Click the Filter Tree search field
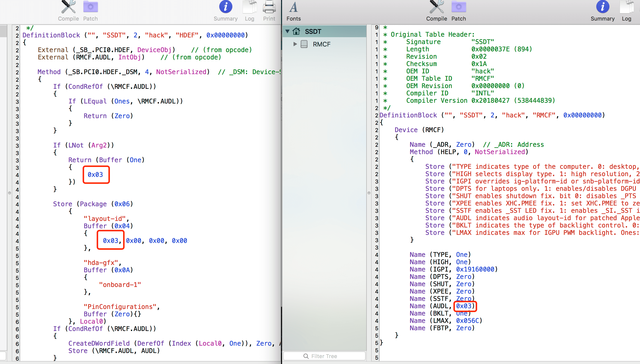Viewport: 640px width, 364px height. (324, 356)
